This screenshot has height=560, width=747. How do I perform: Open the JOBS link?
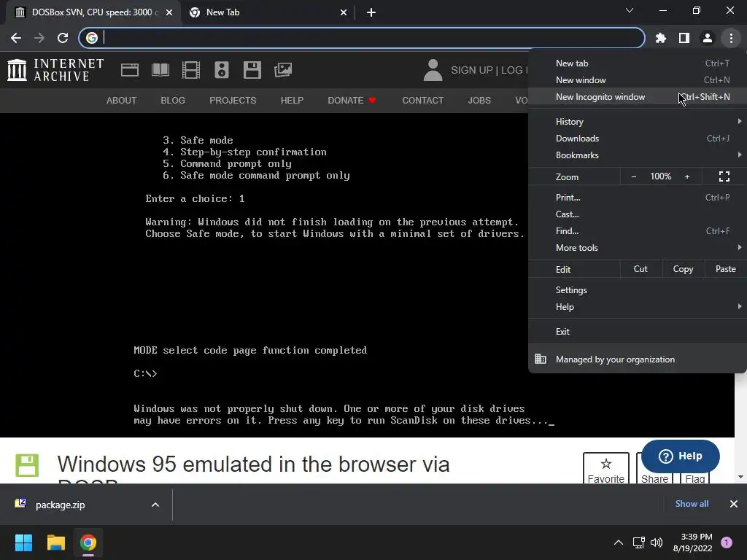pos(479,101)
